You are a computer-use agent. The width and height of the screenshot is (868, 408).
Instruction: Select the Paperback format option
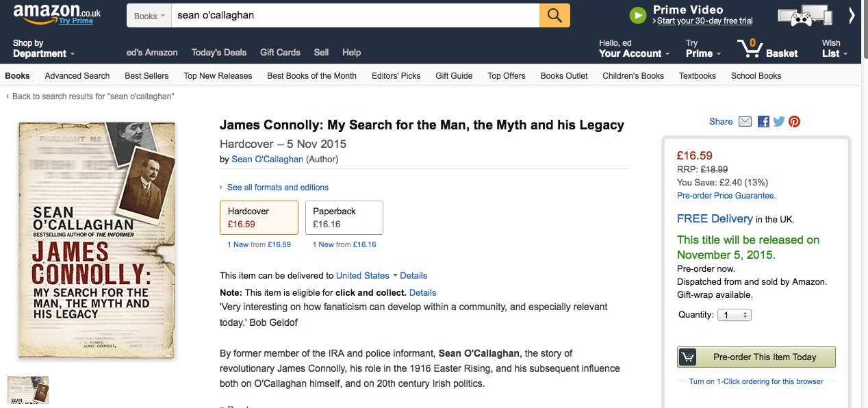(x=344, y=218)
